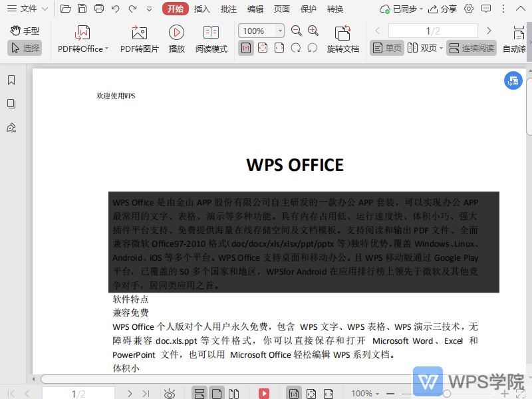Switch to 阅读模式 reading mode
The image size is (532, 399).
pos(211,38)
